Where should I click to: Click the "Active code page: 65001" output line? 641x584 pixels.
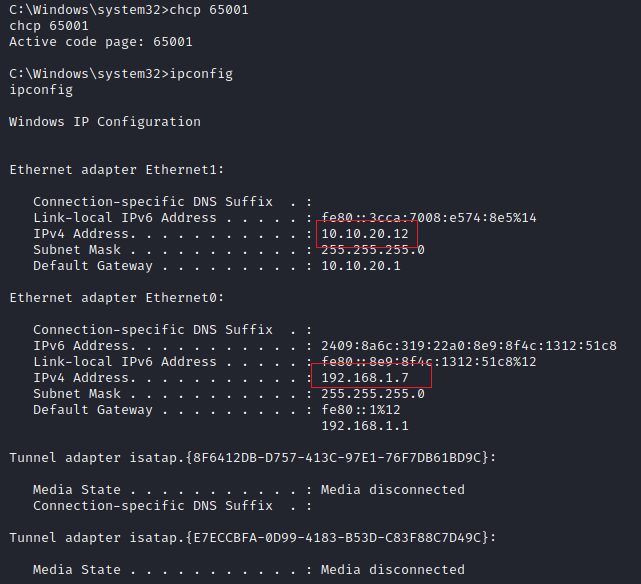pos(101,42)
